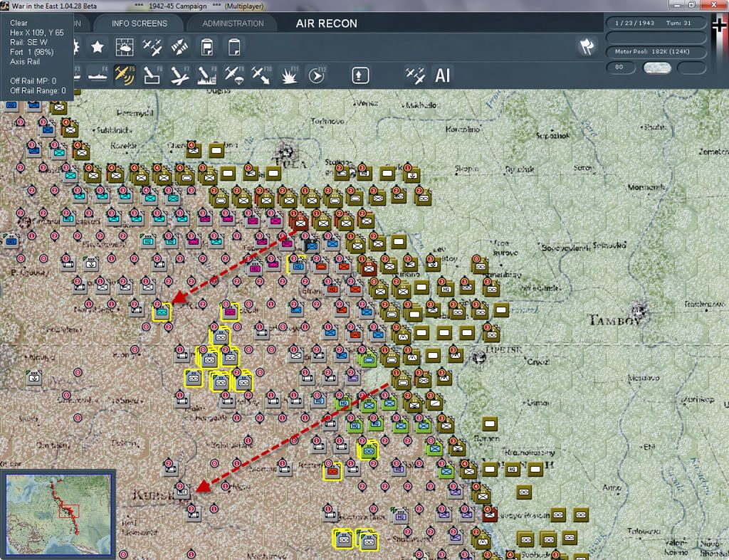Click the three-planes air doctrine icon in top row
Screen dimensions: 729x560
tap(152, 47)
